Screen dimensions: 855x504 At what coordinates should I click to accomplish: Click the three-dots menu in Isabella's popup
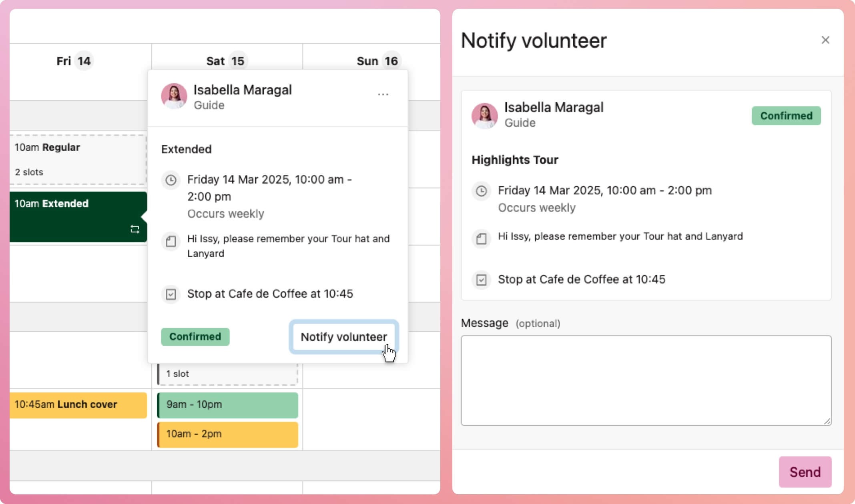point(383,94)
